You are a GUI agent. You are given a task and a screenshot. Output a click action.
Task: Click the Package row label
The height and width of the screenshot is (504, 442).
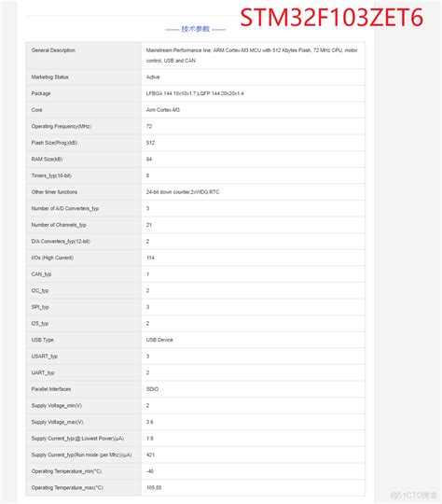(41, 93)
